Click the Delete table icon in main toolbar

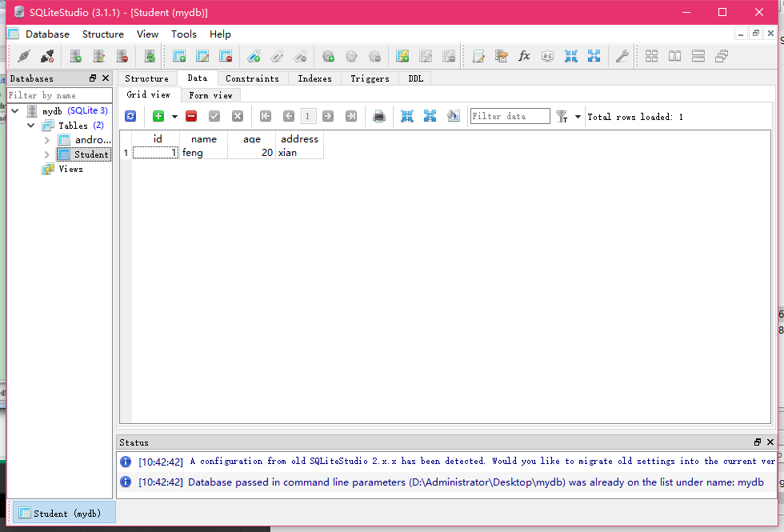pyautogui.click(x=226, y=56)
